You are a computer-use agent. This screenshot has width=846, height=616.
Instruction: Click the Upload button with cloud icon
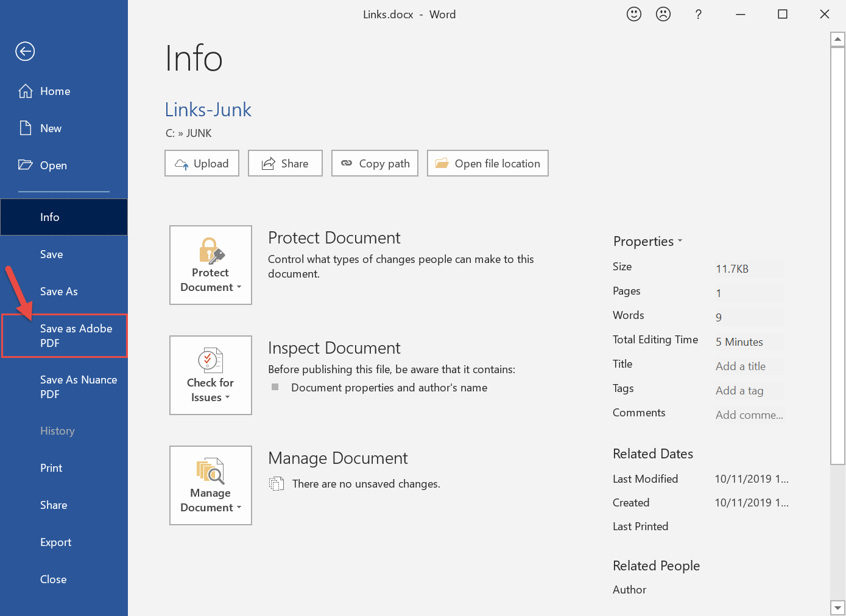click(x=202, y=163)
